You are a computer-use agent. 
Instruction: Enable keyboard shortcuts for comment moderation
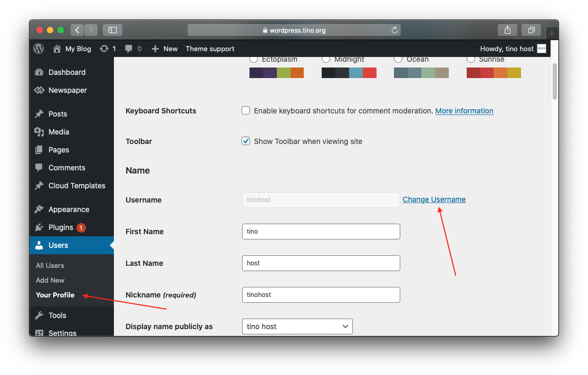(246, 110)
